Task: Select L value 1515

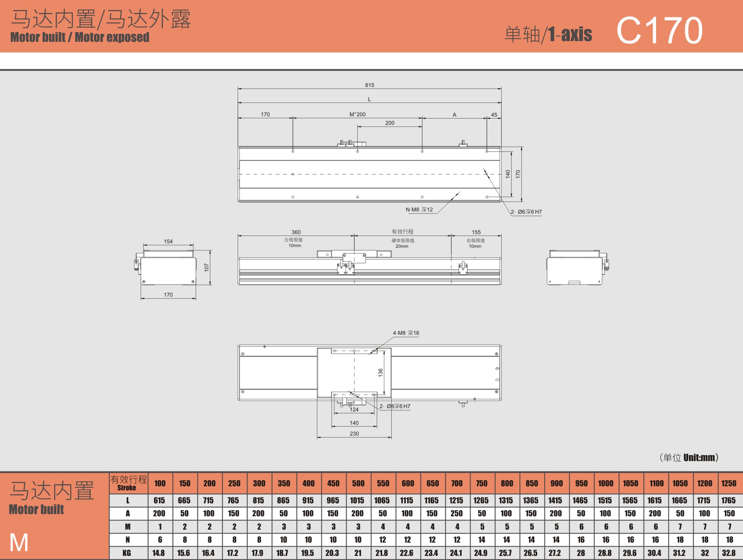Action: [605, 500]
